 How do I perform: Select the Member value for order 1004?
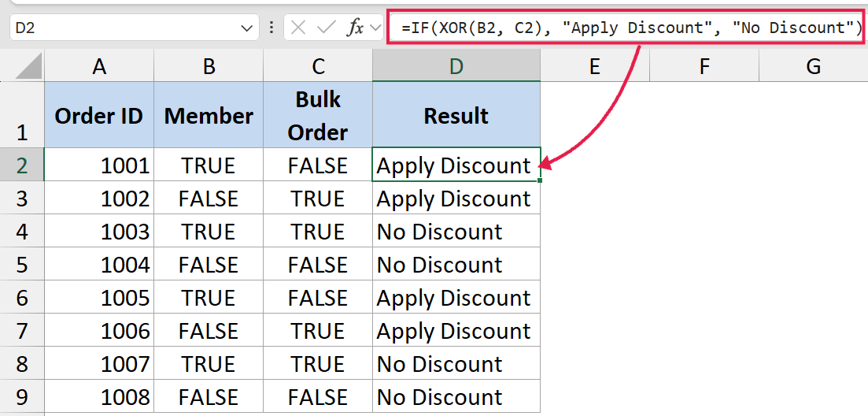pyautogui.click(x=209, y=264)
